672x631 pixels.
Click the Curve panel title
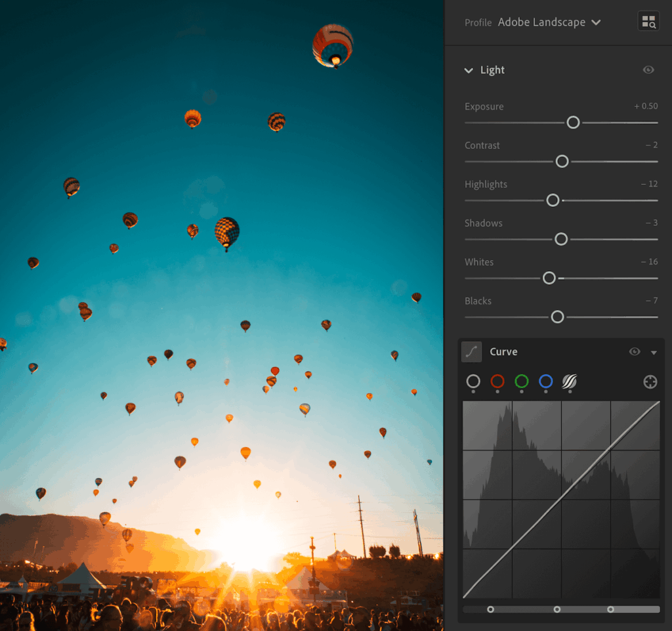coord(504,351)
